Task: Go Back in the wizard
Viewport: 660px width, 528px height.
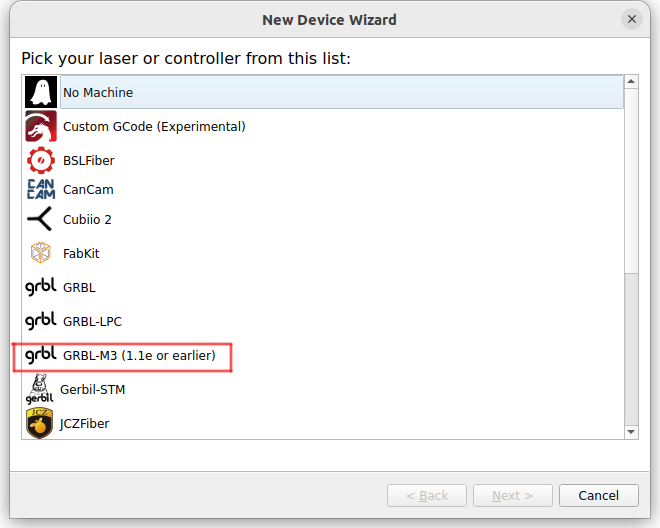Action: pos(427,496)
